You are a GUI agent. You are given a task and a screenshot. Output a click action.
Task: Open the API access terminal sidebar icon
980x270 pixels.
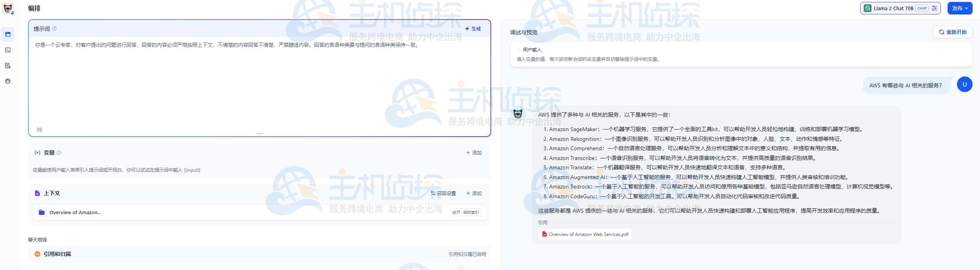(8, 50)
